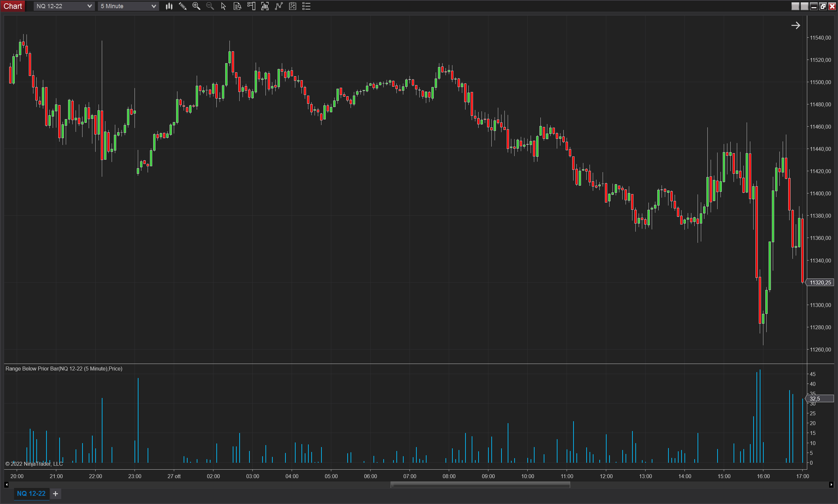Image resolution: width=838 pixels, height=504 pixels.
Task: Click the scrollbar right arrow
Action: [x=831, y=485]
